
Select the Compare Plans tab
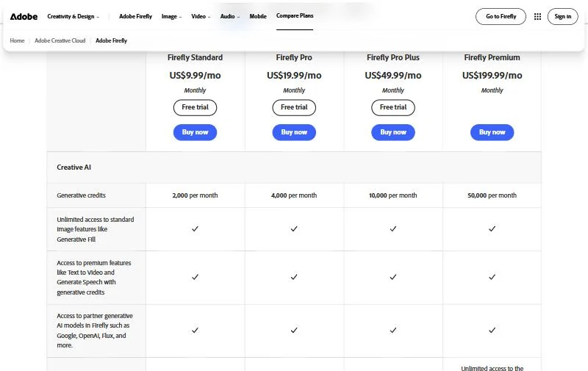pyautogui.click(x=295, y=15)
